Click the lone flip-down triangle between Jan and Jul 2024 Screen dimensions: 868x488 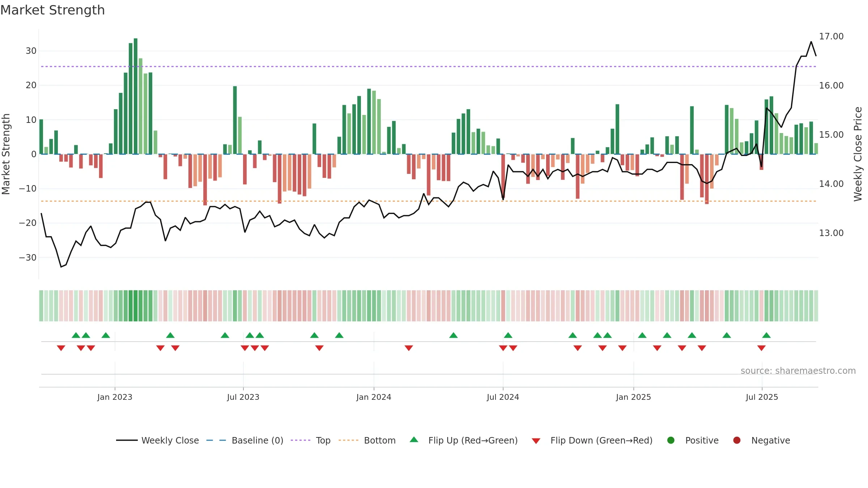coord(409,348)
